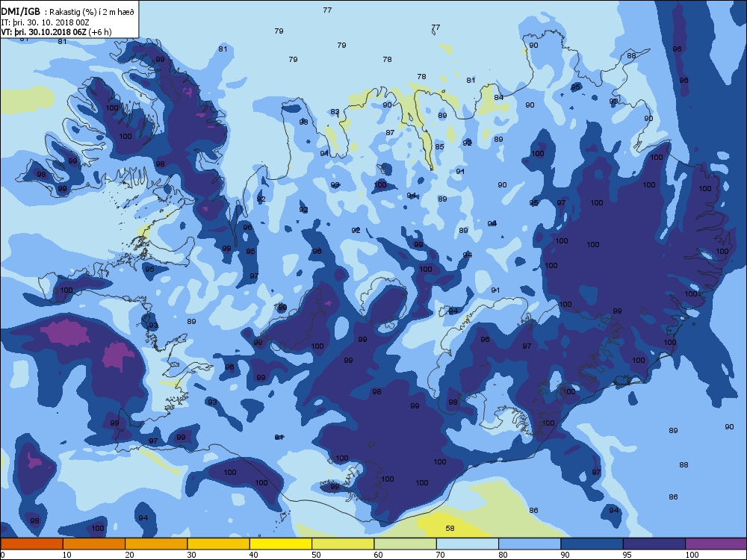Click the legend scale label 60
Image resolution: width=747 pixels, height=560 pixels.
[378, 554]
